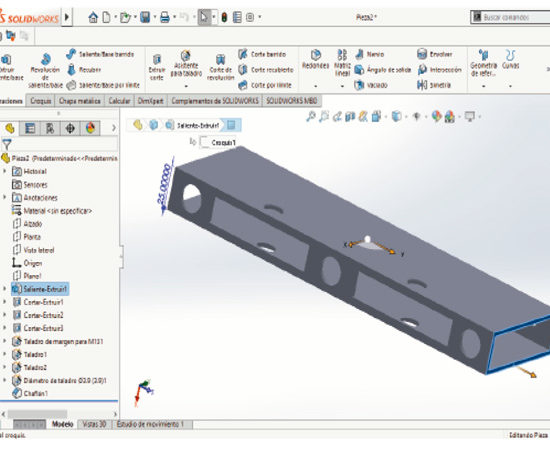Switch to the PropertyManager tab icon
The height and width of the screenshot is (450, 550).
click(30, 128)
